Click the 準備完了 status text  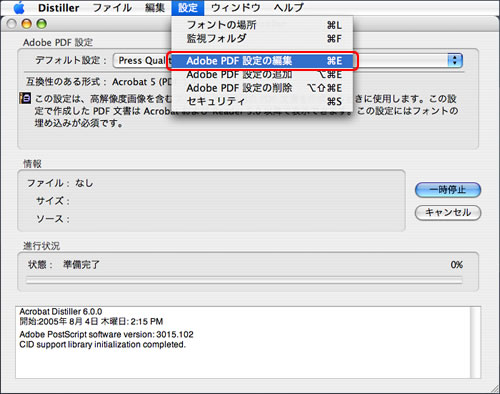[81, 265]
